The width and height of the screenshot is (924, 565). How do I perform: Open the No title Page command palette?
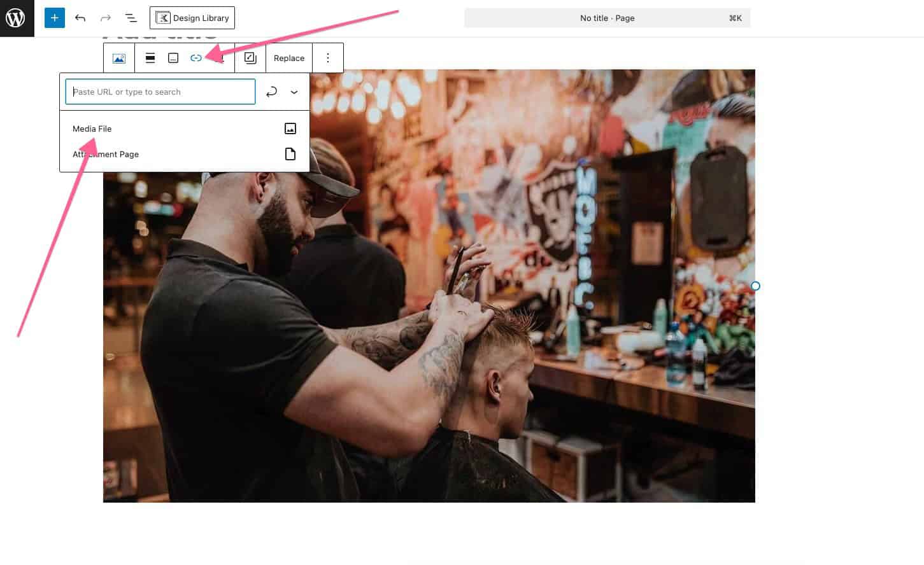tap(607, 18)
